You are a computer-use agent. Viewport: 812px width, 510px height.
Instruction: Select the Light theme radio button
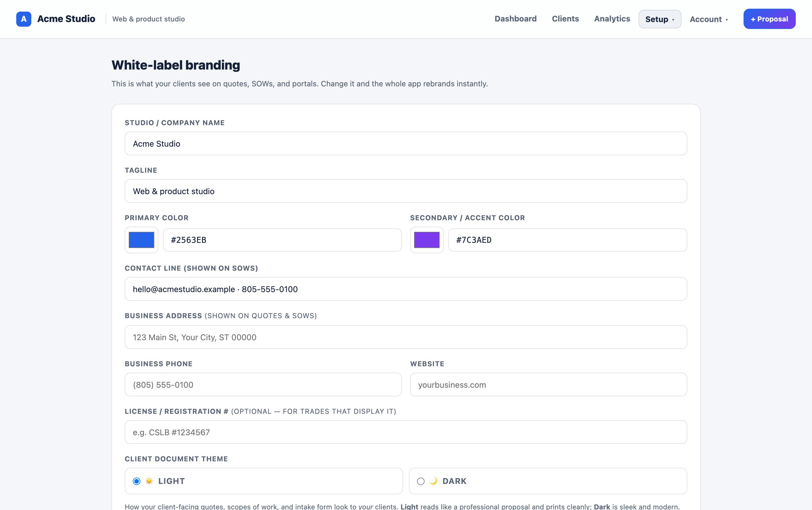(137, 481)
